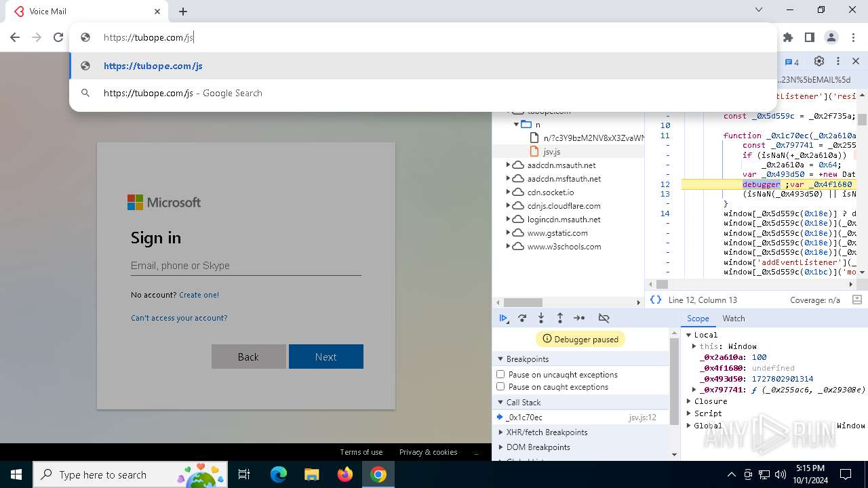Step out of current function
Image resolution: width=868 pixels, height=488 pixels.
560,318
